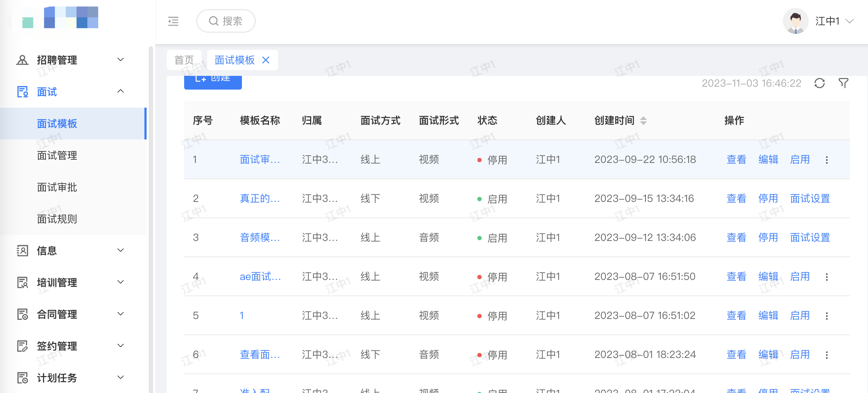Open more actions menu for row 4
Viewport: 868px width, 393px height.
coord(827,277)
